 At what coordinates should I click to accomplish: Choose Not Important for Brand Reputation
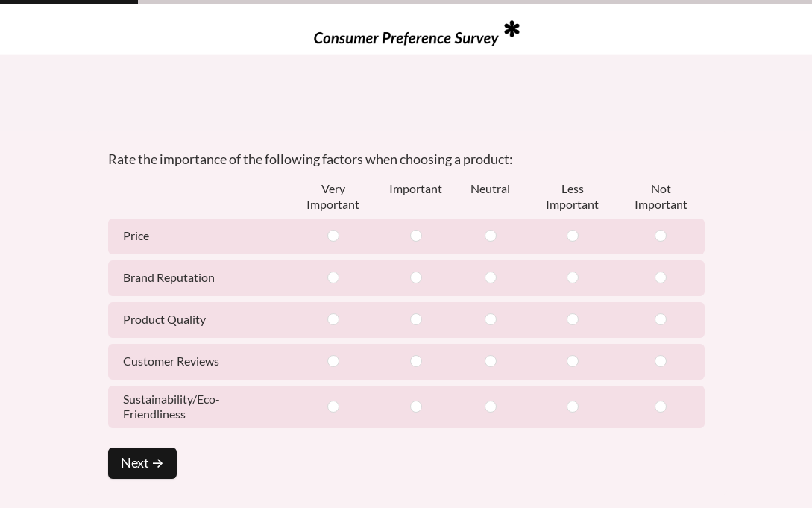pos(661,277)
